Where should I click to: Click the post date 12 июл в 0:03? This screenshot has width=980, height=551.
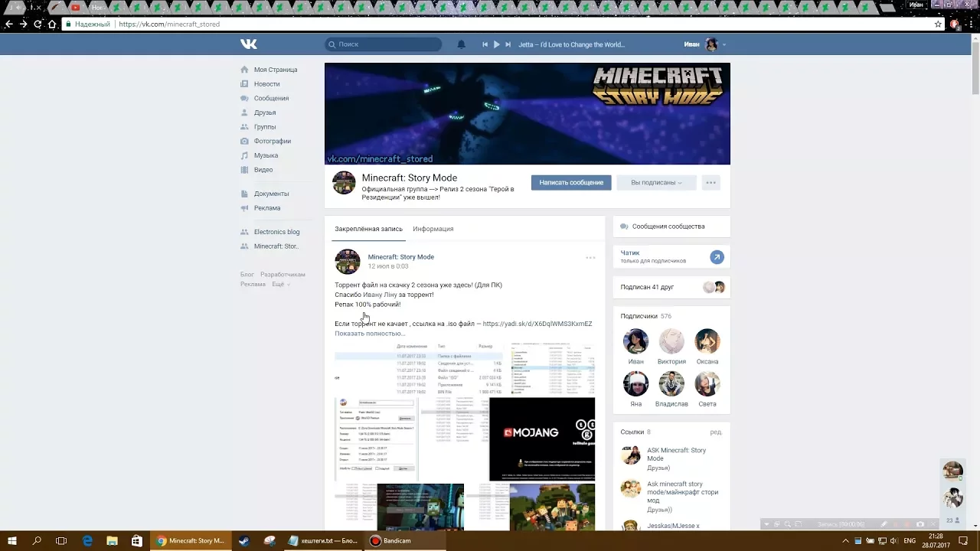(388, 266)
